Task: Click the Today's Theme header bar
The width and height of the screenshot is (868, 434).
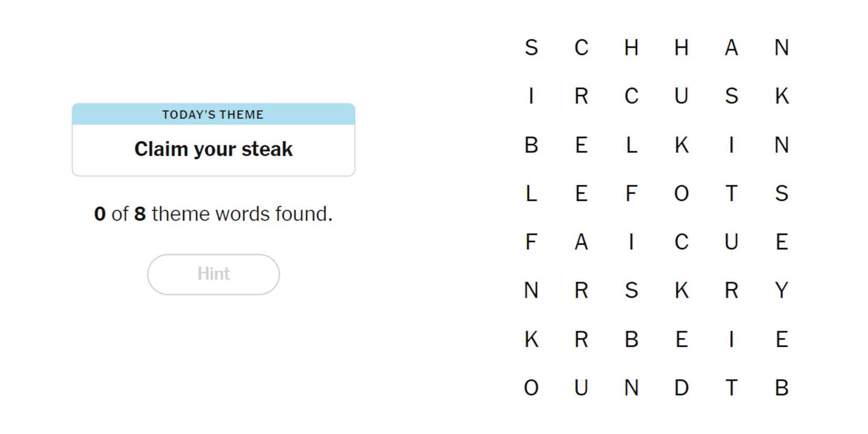Action: tap(213, 114)
